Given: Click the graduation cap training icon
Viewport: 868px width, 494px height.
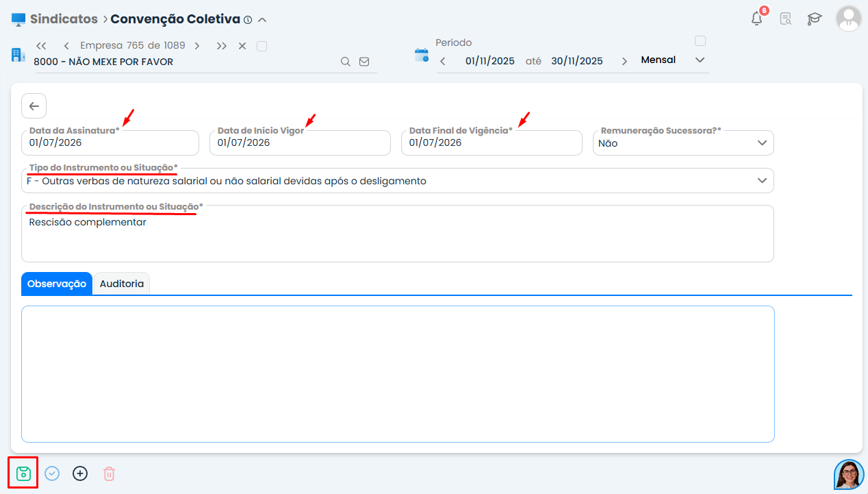Looking at the screenshot, I should coord(815,19).
